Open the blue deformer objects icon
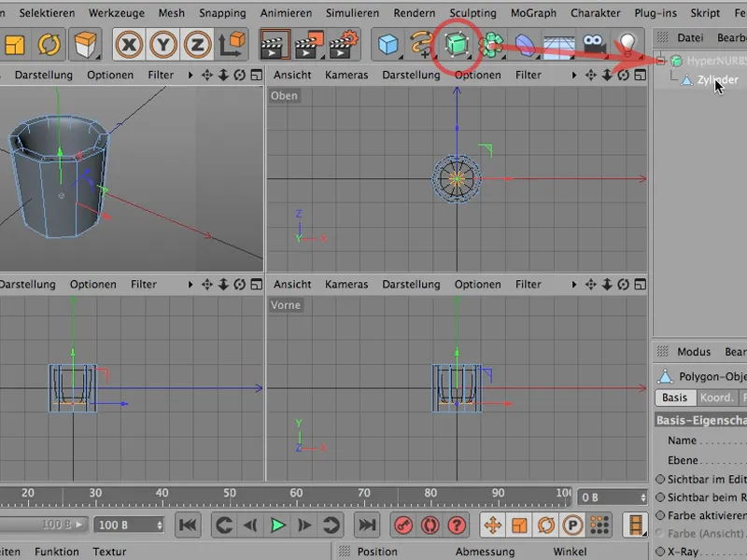This screenshot has height=560, width=747. point(525,45)
